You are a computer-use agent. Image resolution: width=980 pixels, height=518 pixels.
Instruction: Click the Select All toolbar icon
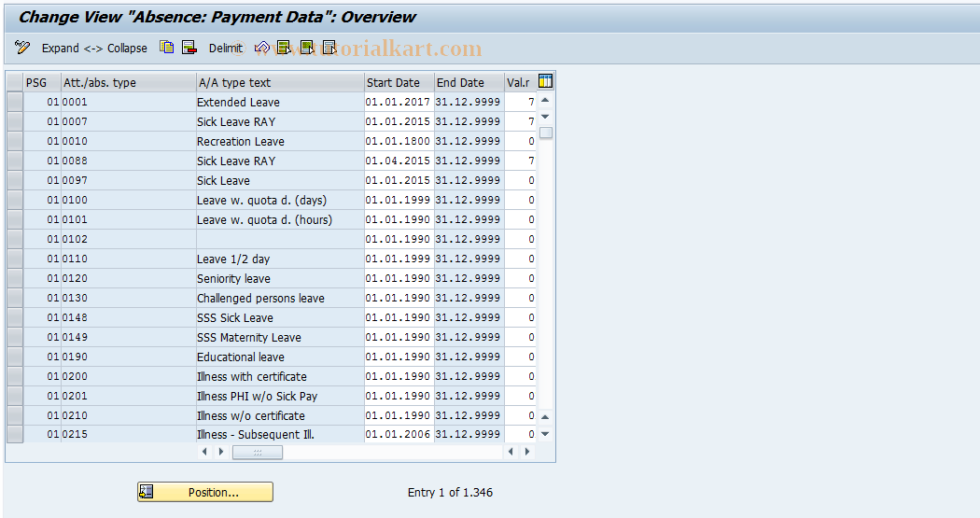coord(284,48)
